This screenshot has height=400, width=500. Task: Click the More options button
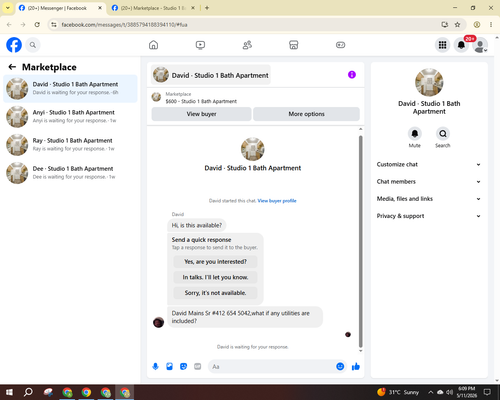tap(306, 114)
